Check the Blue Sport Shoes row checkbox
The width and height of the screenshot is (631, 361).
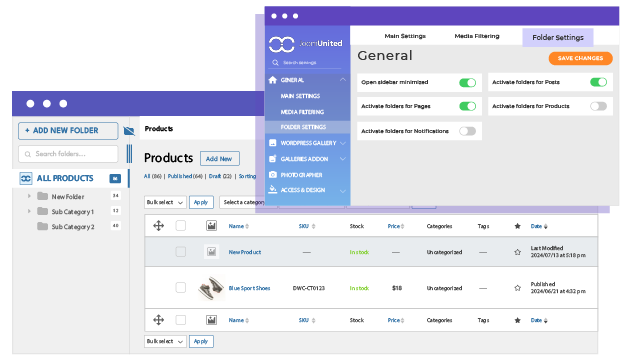[x=181, y=288]
